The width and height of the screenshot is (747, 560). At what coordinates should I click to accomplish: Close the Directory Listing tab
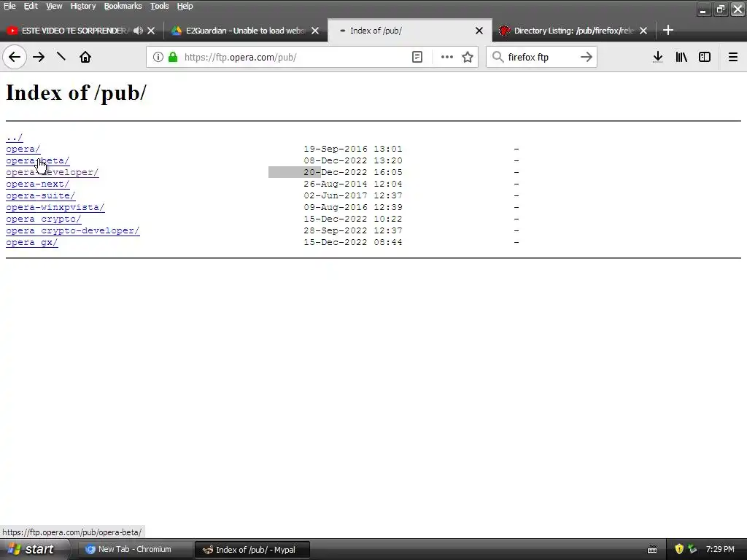(643, 31)
